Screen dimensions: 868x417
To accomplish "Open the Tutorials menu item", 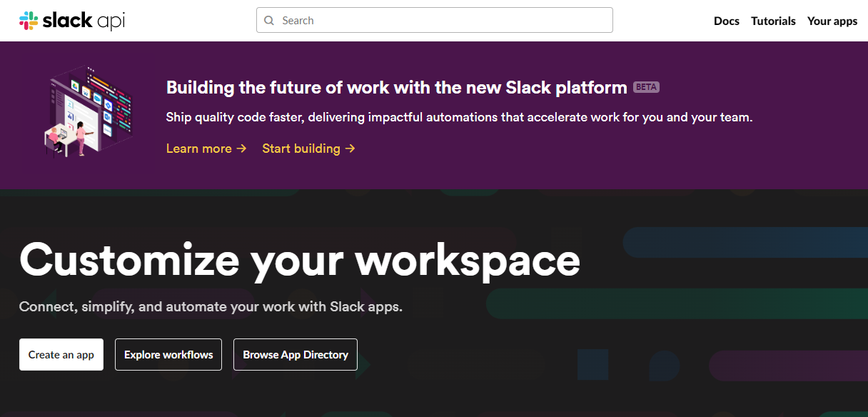I will pyautogui.click(x=773, y=21).
